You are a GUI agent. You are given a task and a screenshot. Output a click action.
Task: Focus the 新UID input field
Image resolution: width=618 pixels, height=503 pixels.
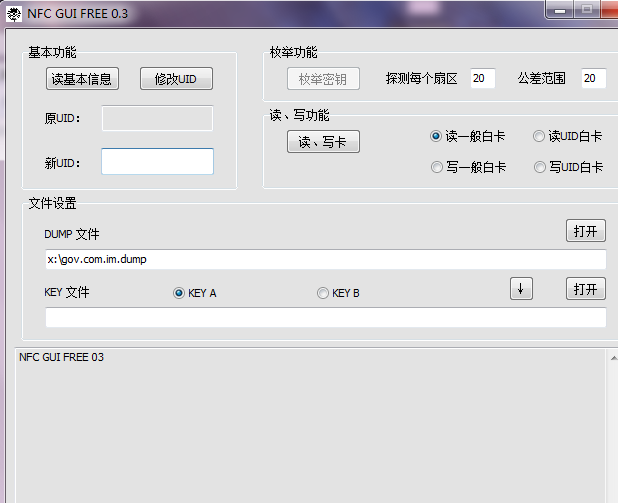157,162
